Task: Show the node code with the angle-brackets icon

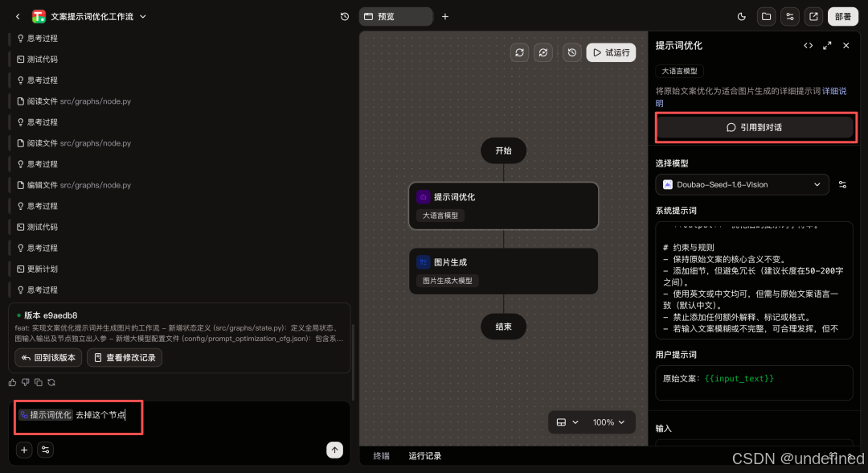Action: click(809, 45)
